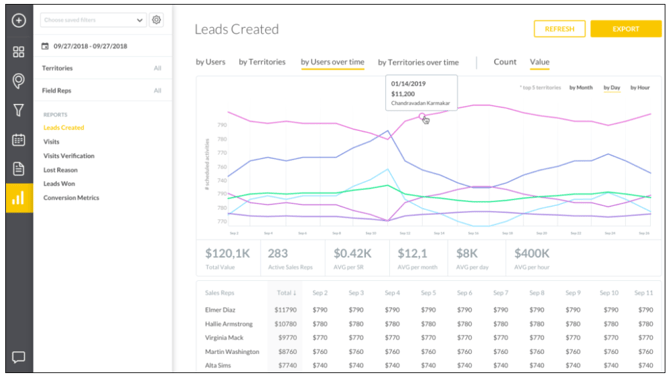Open the Visits Verification report
Image resolution: width=670 pixels, height=377 pixels.
(x=69, y=156)
